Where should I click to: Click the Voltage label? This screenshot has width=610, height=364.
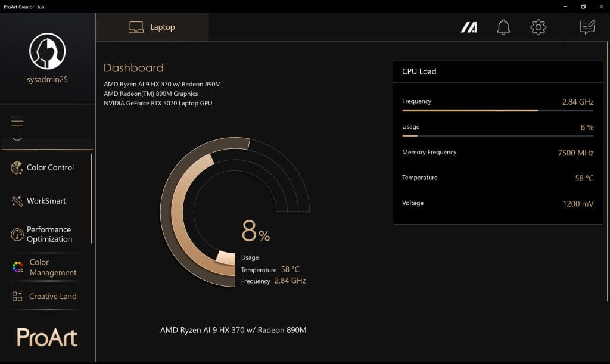[x=413, y=203]
